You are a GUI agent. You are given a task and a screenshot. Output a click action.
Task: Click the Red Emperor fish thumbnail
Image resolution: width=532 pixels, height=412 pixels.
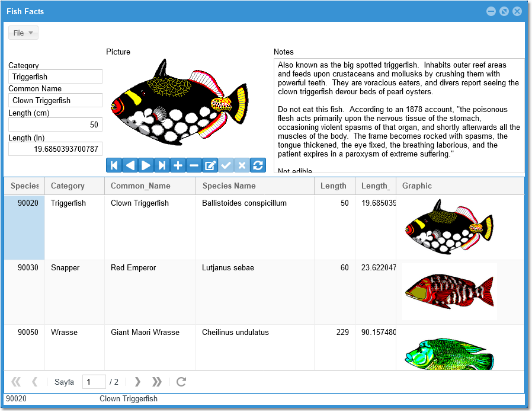tap(449, 292)
